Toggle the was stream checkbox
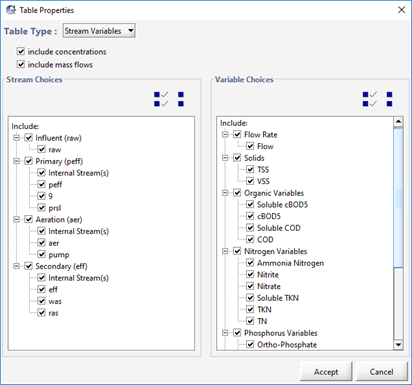The width and height of the screenshot is (412, 385). click(x=41, y=301)
